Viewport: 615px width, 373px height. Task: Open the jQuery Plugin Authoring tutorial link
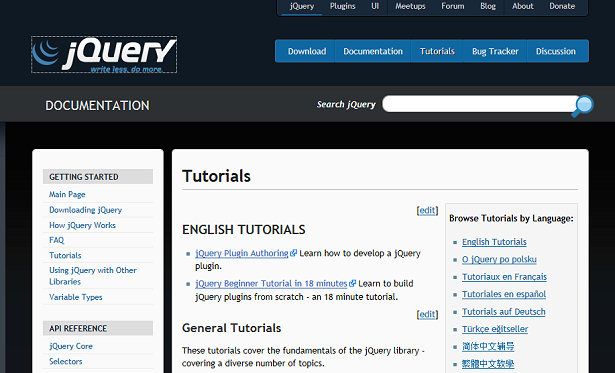pos(242,253)
